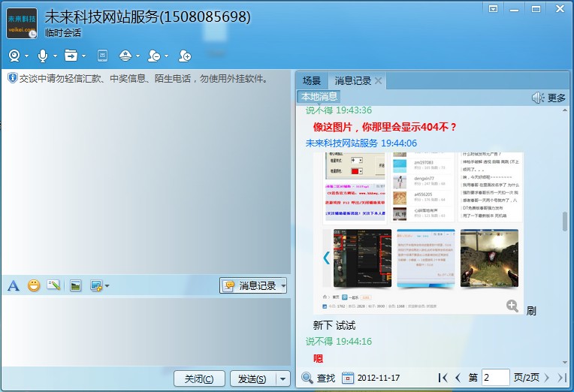This screenshot has height=392, width=574.
Task: Expand voice call options arrow
Action: coord(55,56)
